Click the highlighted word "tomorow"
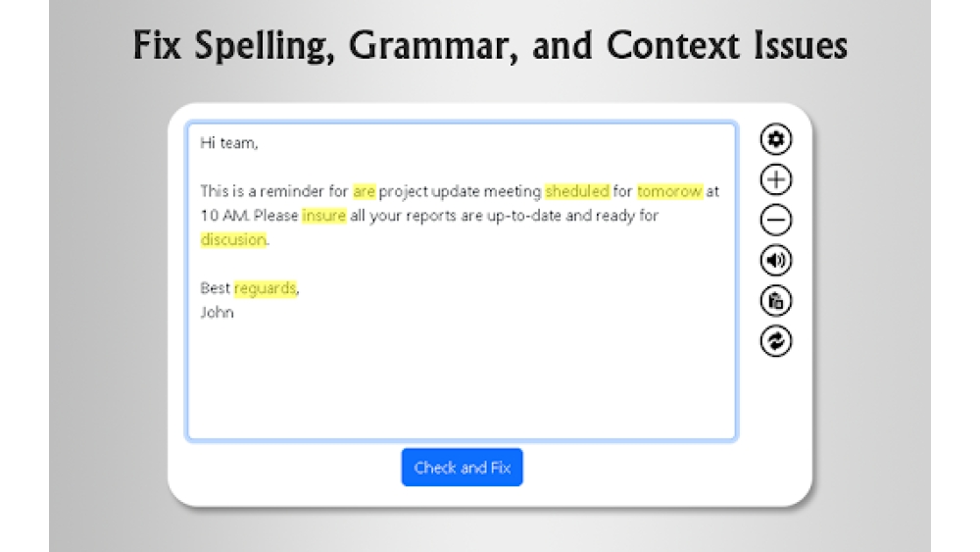Screen dimensions: 980x552 [669, 190]
